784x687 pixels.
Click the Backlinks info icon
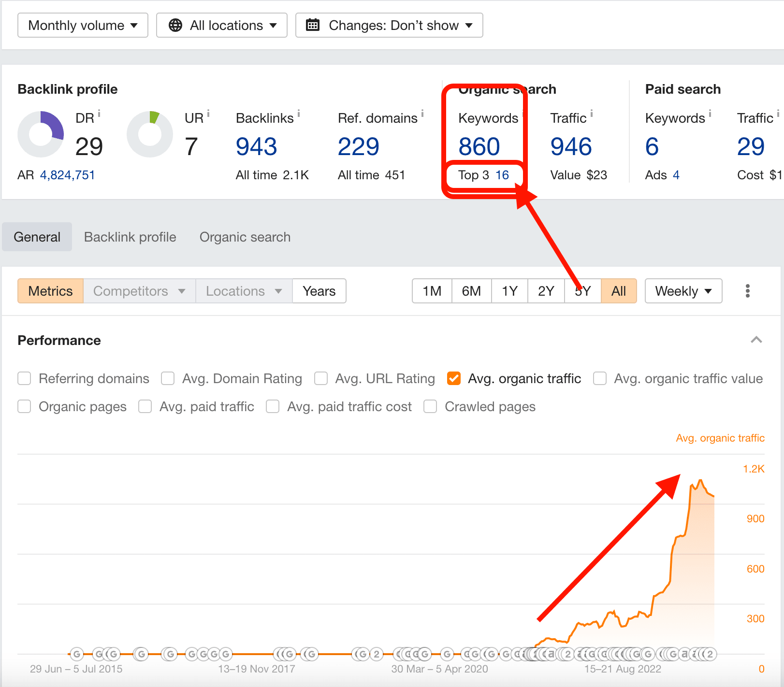tap(299, 114)
